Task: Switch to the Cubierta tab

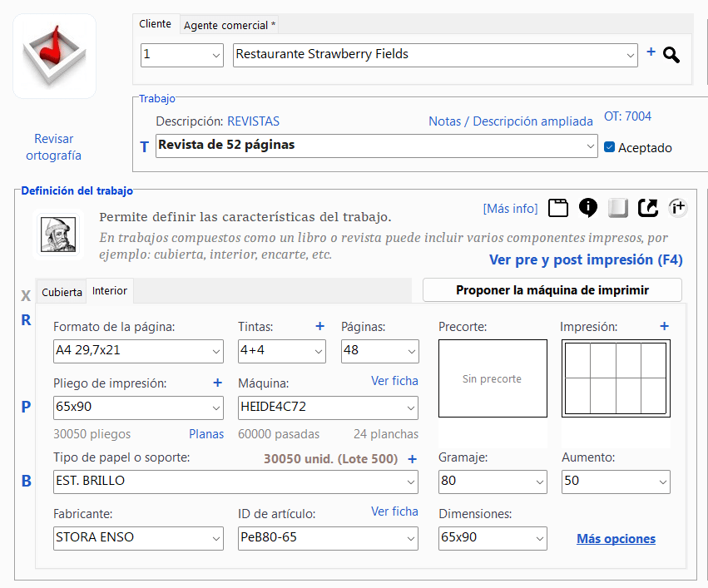Action: click(62, 292)
